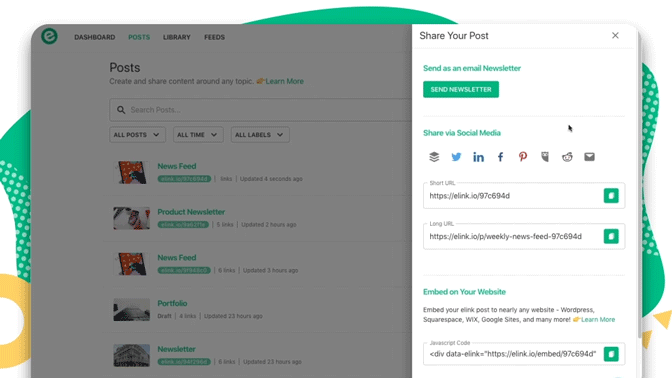Screen dimensions: 672x378
Task: Open the All Posts filter dropdown
Action: click(x=137, y=135)
